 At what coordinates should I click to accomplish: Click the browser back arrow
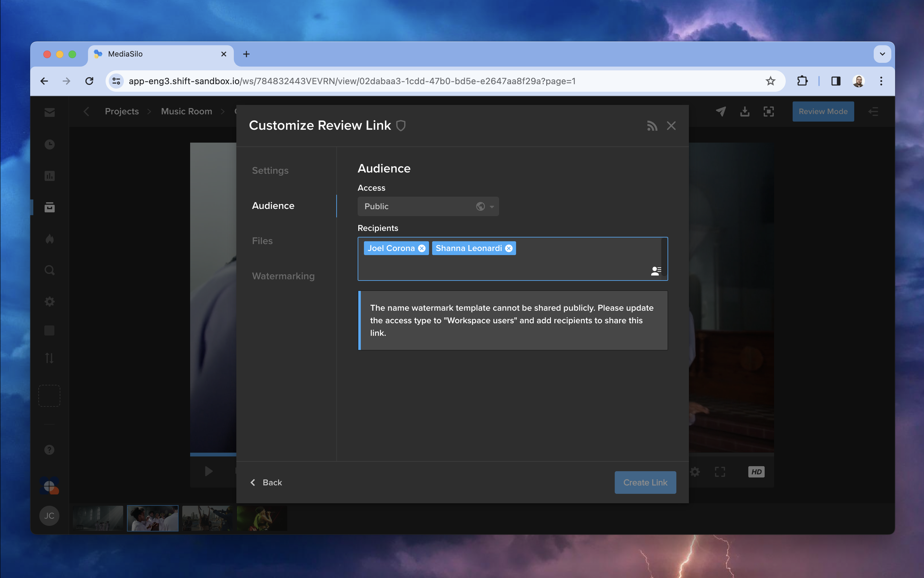(44, 81)
